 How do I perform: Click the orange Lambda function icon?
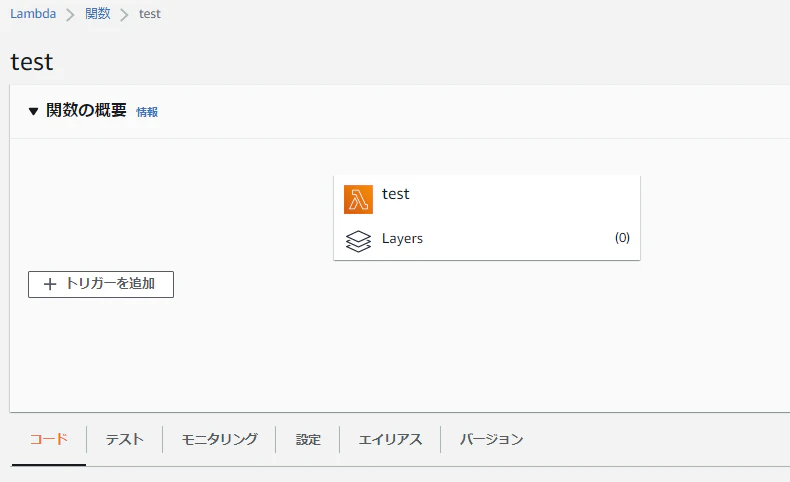pos(358,199)
